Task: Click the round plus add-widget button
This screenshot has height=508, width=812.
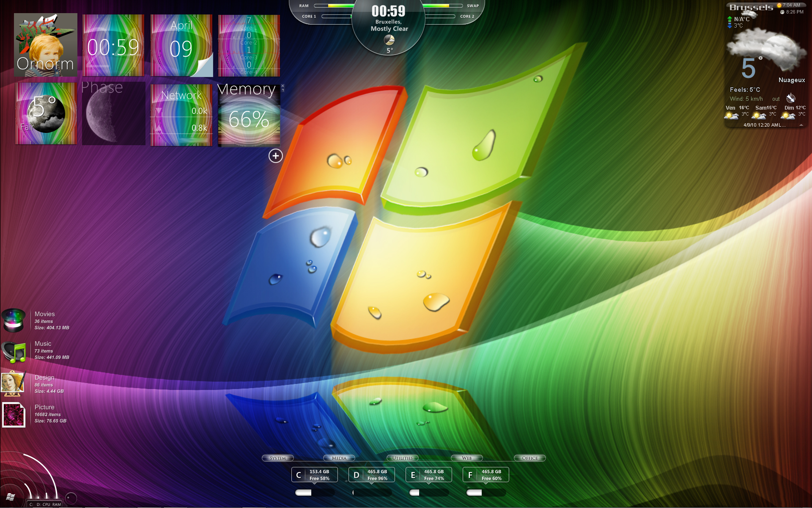Action: point(275,156)
